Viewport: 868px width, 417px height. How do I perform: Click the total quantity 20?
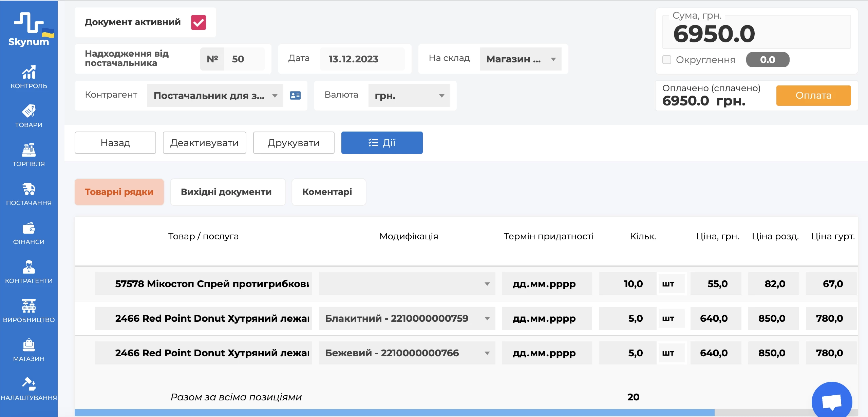(x=633, y=397)
